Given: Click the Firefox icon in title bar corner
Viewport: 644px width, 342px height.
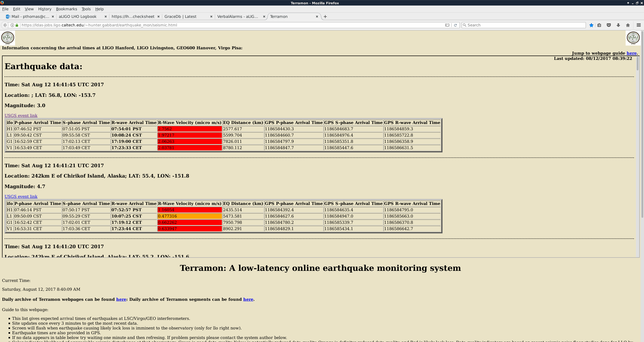Looking at the screenshot, I should (2, 3).
